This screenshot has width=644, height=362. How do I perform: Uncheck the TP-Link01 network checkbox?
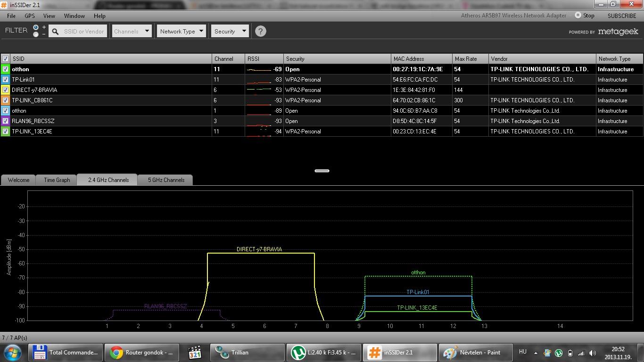click(5, 80)
